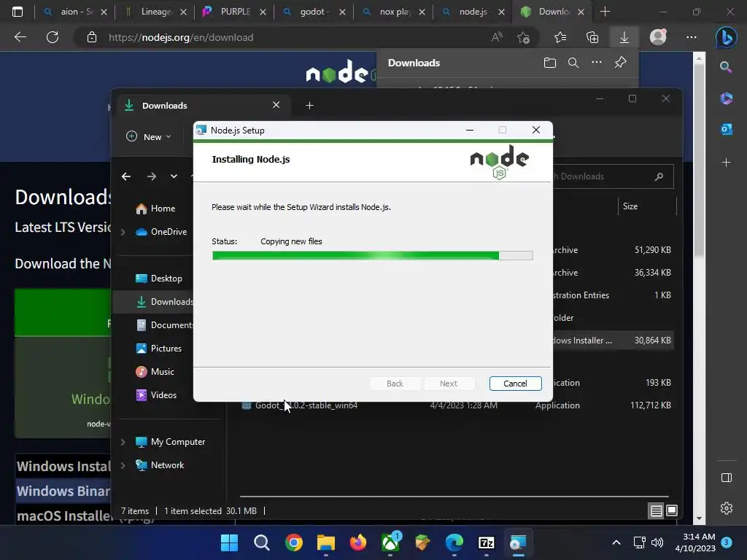
Task: Open the Edge Collections icon
Action: [592, 37]
